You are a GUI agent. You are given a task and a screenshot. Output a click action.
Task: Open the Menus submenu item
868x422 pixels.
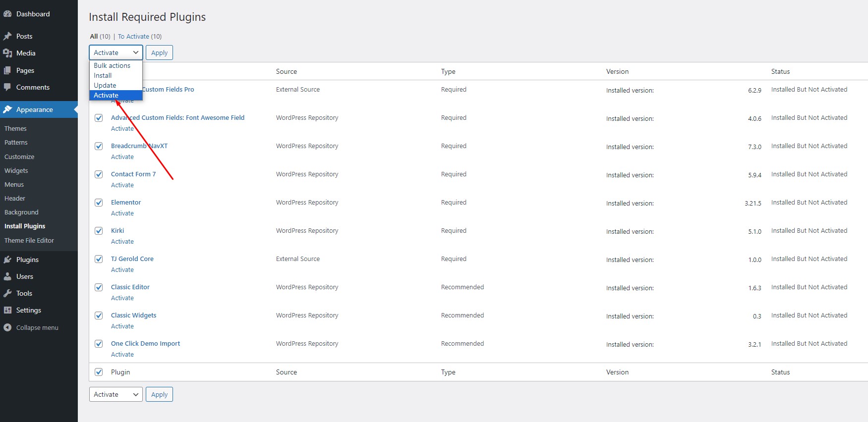14,184
